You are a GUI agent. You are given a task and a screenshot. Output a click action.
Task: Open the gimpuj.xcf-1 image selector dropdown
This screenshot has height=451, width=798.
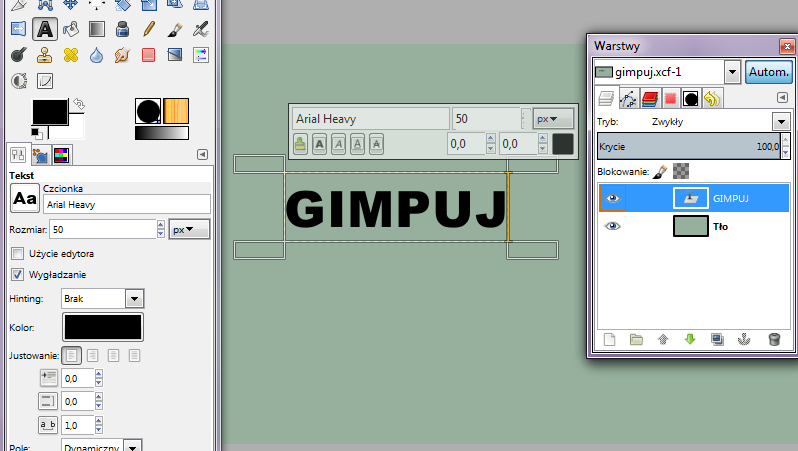(731, 72)
